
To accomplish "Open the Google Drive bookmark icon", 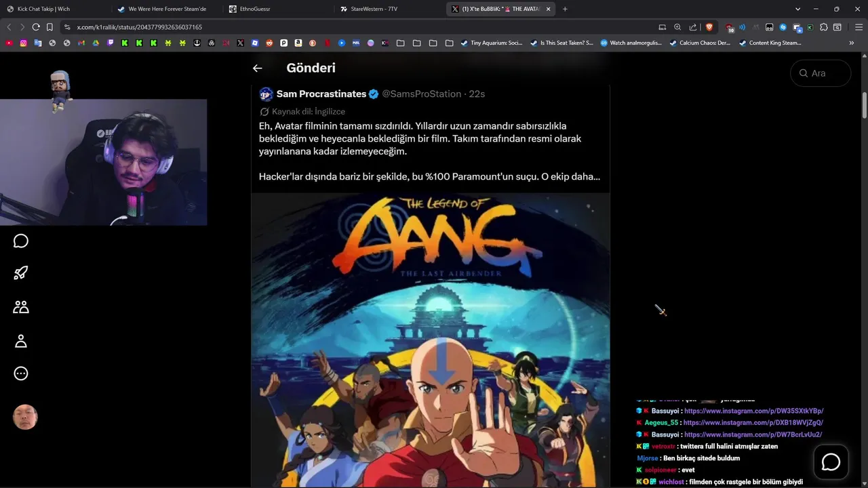I will (96, 43).
